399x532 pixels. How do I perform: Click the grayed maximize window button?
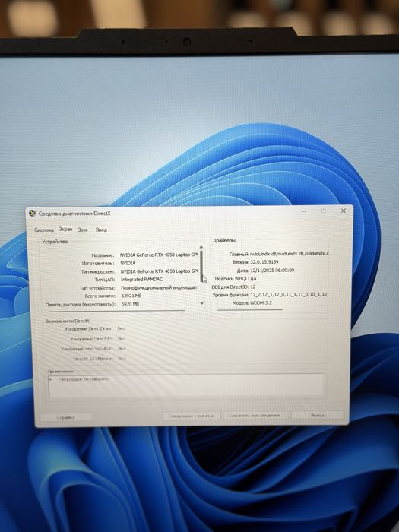coord(323,211)
